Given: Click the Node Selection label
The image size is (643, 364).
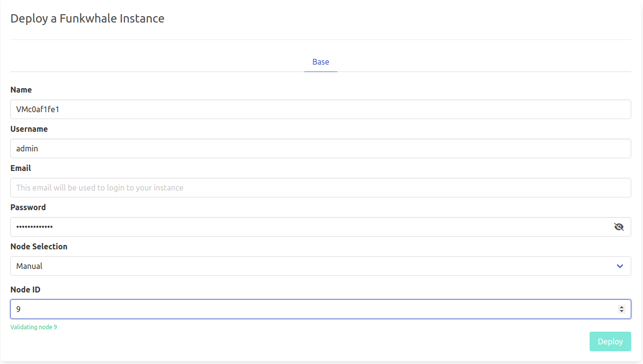Looking at the screenshot, I should (39, 246).
